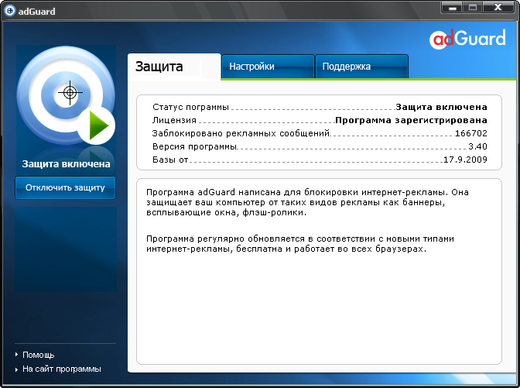This screenshot has height=388, width=520.
Task: Expand the Помощь arrow item
Action: tap(16, 355)
